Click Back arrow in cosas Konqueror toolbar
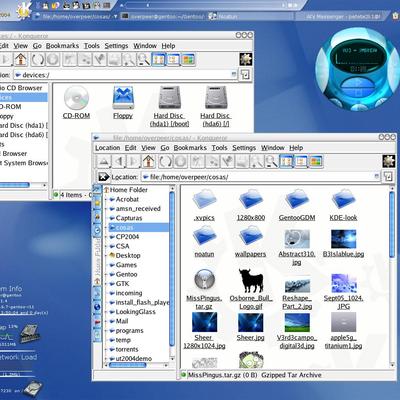 pos(118,162)
